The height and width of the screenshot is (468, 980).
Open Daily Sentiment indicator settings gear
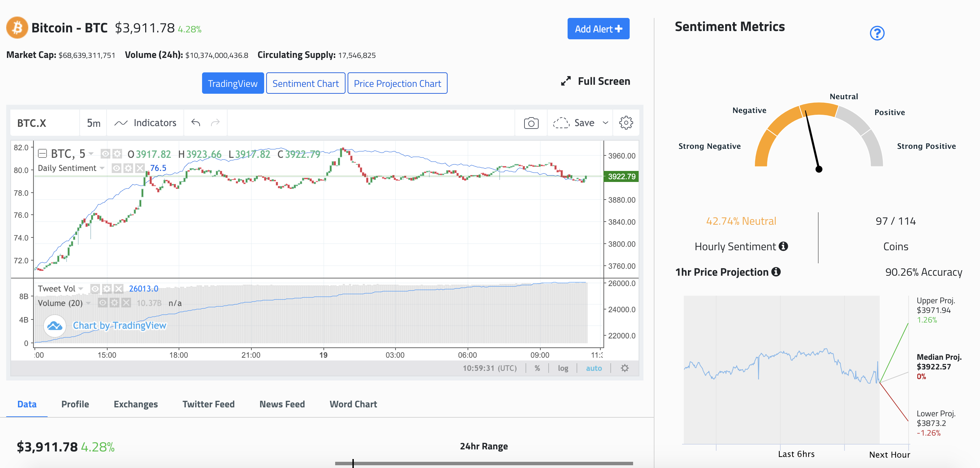pyautogui.click(x=128, y=168)
